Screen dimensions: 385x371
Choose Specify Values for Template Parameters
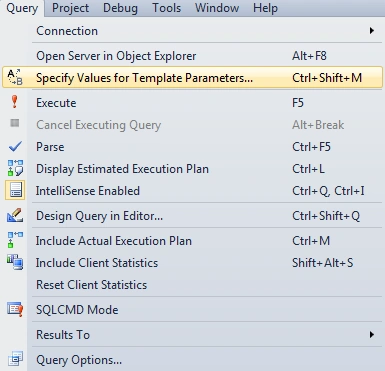point(192,77)
